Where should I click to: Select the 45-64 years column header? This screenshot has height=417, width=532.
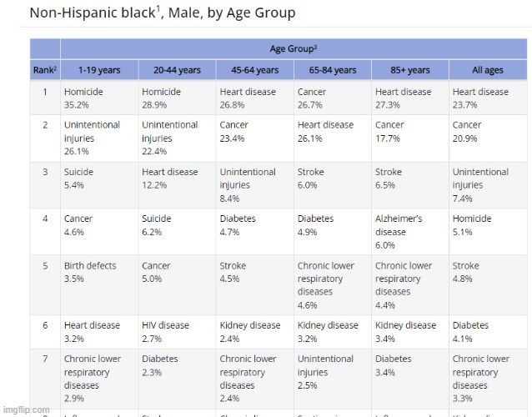point(254,70)
